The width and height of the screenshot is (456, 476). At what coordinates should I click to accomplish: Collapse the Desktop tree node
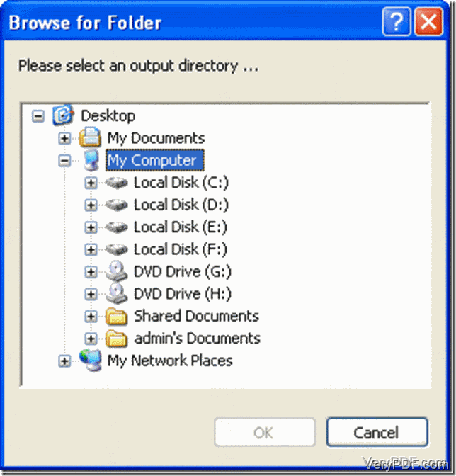38,116
